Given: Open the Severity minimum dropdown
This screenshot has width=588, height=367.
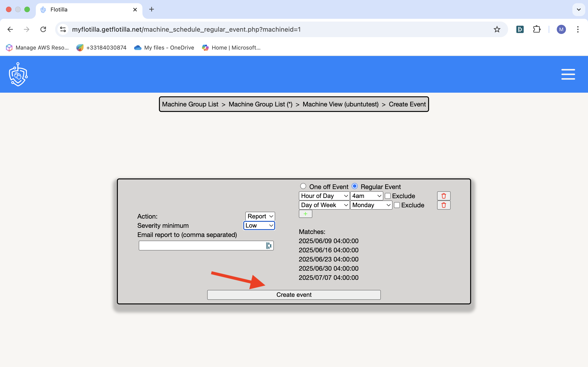Looking at the screenshot, I should pos(259,225).
